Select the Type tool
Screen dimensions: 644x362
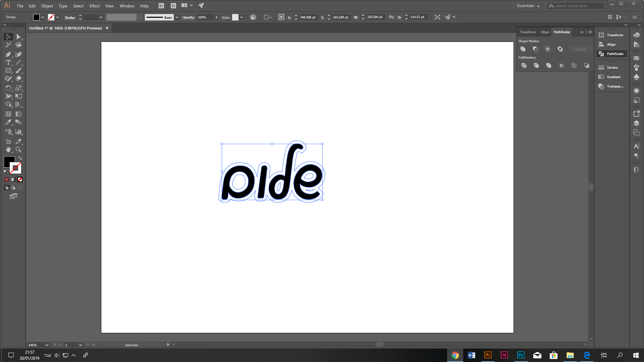tap(8, 63)
